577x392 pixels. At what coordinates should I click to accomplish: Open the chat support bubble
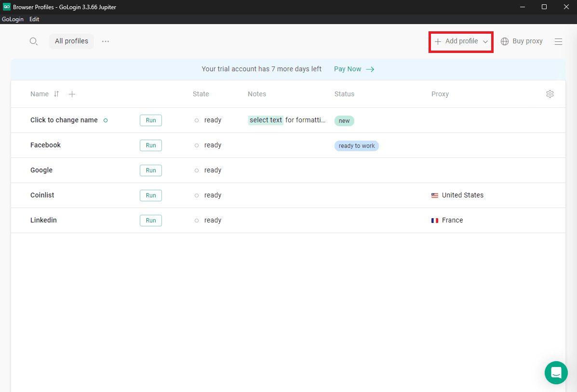[556, 372]
